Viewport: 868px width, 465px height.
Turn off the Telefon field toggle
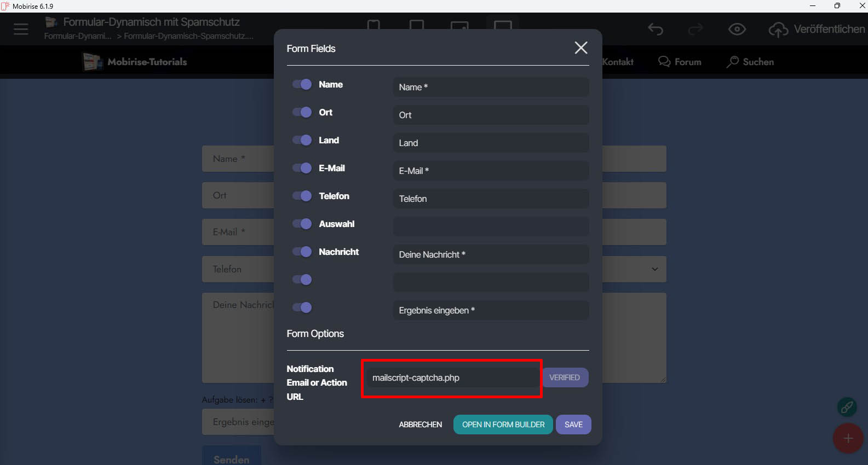pos(302,196)
